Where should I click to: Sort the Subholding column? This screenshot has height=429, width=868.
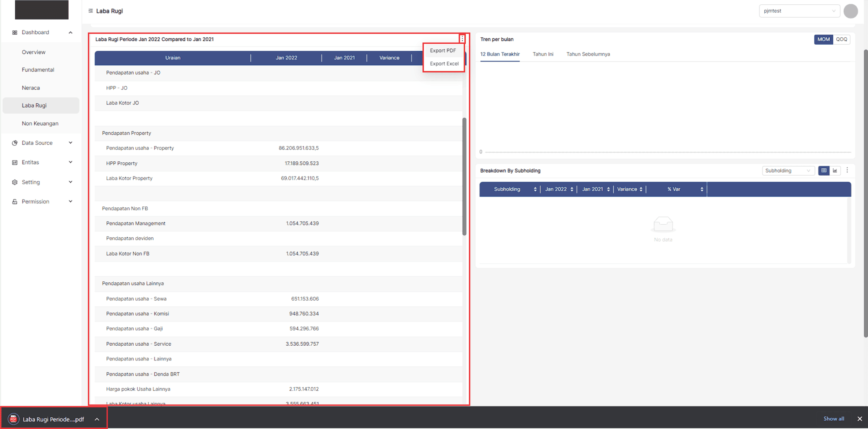click(535, 189)
